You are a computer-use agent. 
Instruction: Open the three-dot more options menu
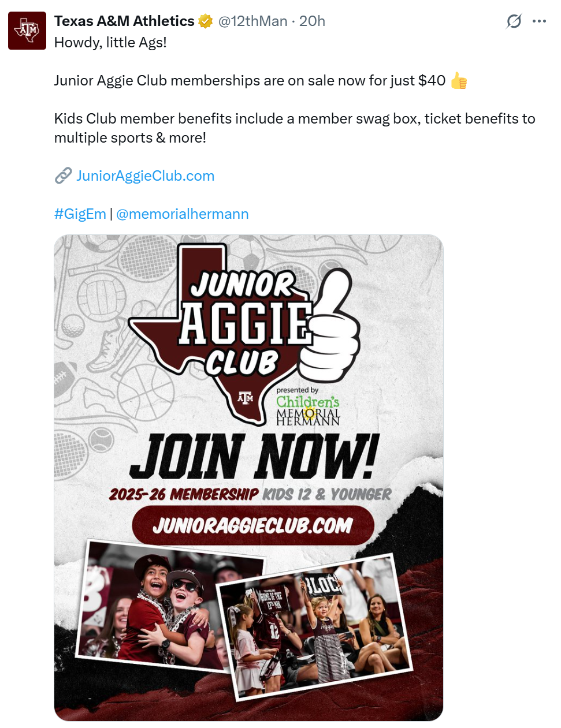tap(539, 21)
